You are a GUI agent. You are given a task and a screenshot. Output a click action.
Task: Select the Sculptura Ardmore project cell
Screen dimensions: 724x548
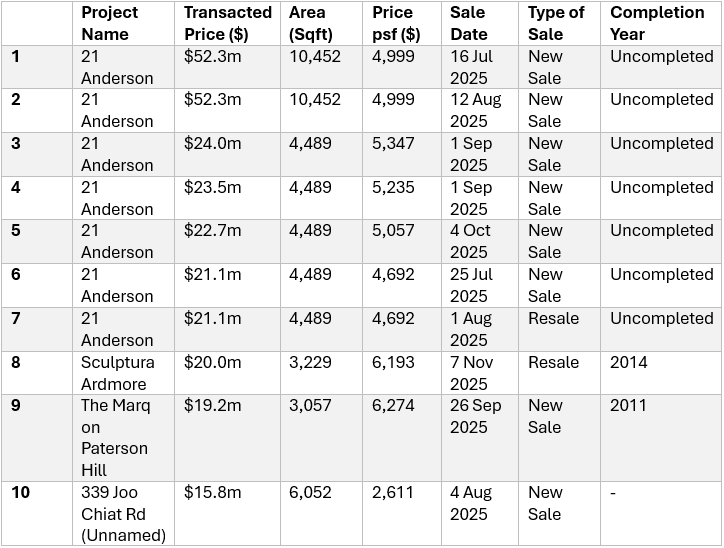(x=114, y=373)
